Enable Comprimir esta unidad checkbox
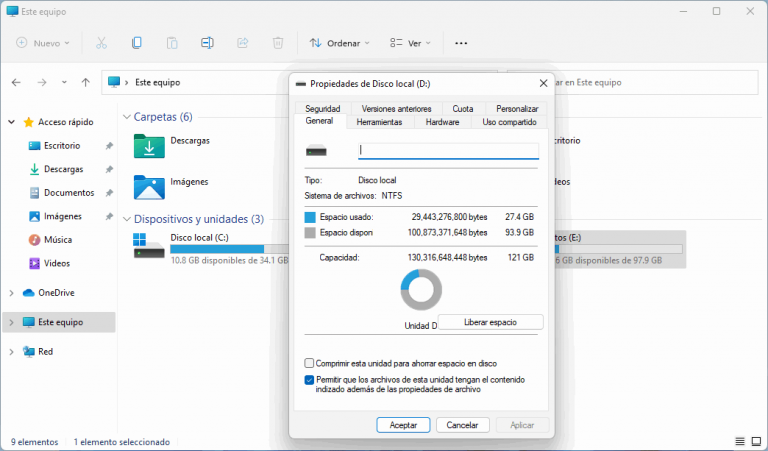The width and height of the screenshot is (768, 451). [309, 363]
